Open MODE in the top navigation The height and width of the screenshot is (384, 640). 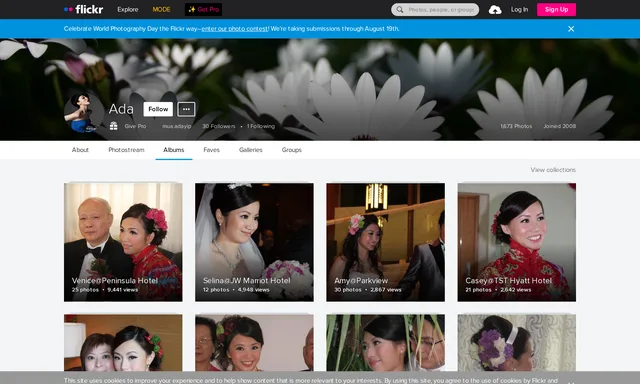[x=161, y=9]
